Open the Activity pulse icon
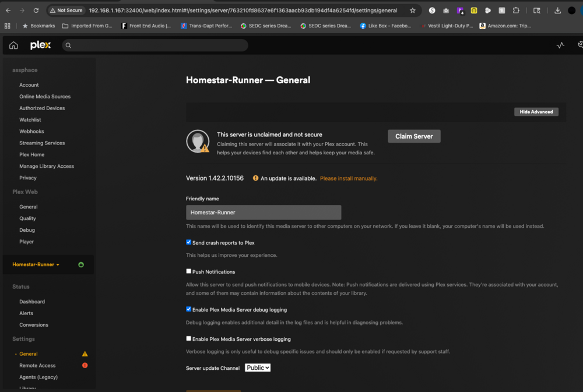This screenshot has width=583, height=392. [560, 45]
